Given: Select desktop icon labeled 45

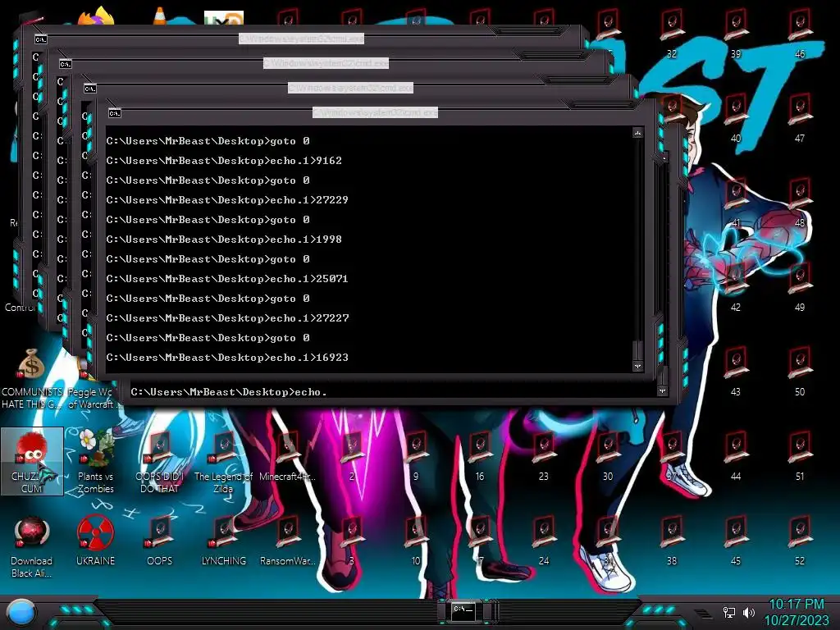Looking at the screenshot, I should click(736, 541).
